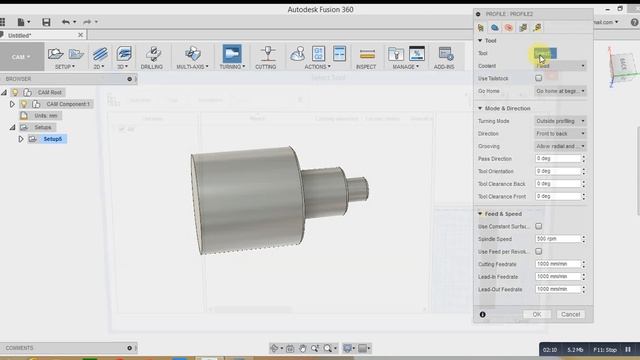Image resolution: width=640 pixels, height=360 pixels.
Task: Click the Cutting Feedrate input field
Action: coord(558,264)
